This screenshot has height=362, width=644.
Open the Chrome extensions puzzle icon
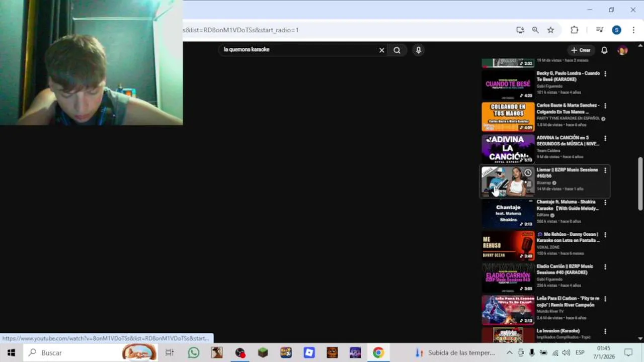coord(574,30)
